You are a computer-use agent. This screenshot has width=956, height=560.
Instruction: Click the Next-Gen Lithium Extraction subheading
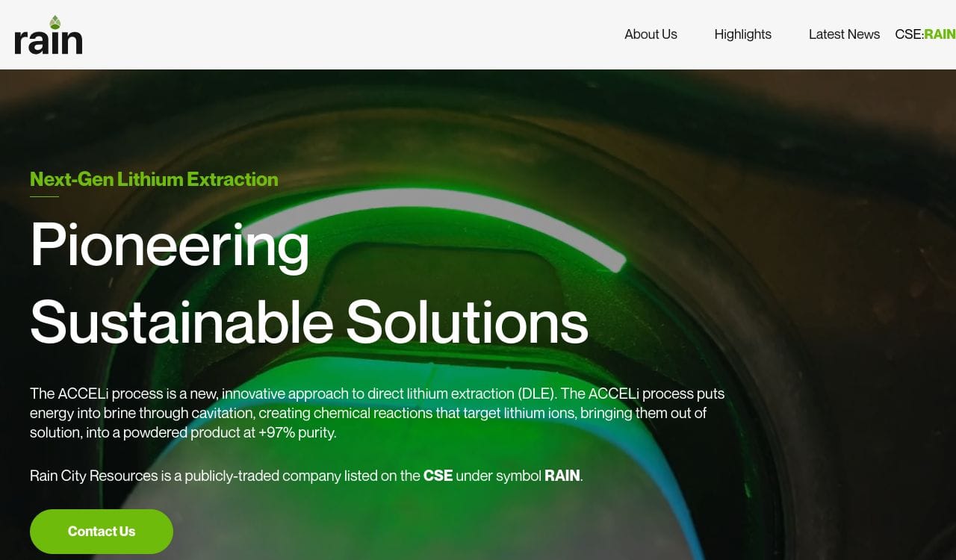tap(154, 179)
